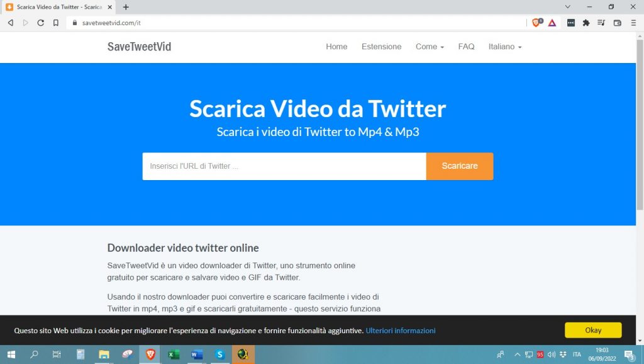Open Excel from the taskbar
The height and width of the screenshot is (364, 644).
pos(173,355)
